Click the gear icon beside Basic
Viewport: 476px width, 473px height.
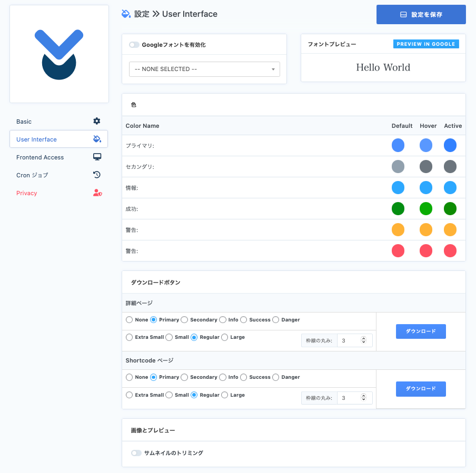click(97, 121)
